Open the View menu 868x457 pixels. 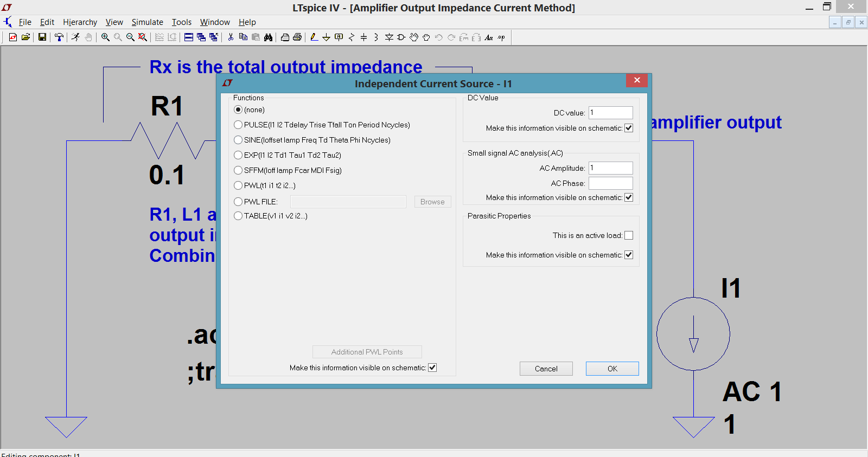click(114, 22)
